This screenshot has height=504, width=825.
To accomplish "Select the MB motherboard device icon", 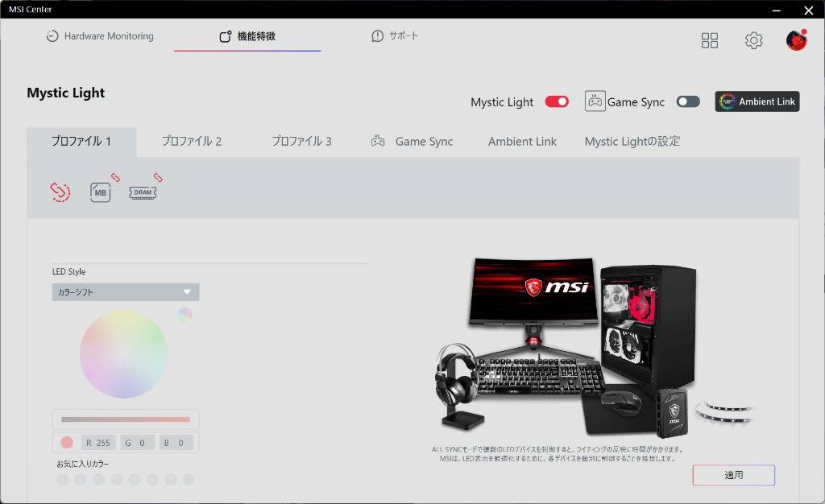I will click(x=101, y=192).
